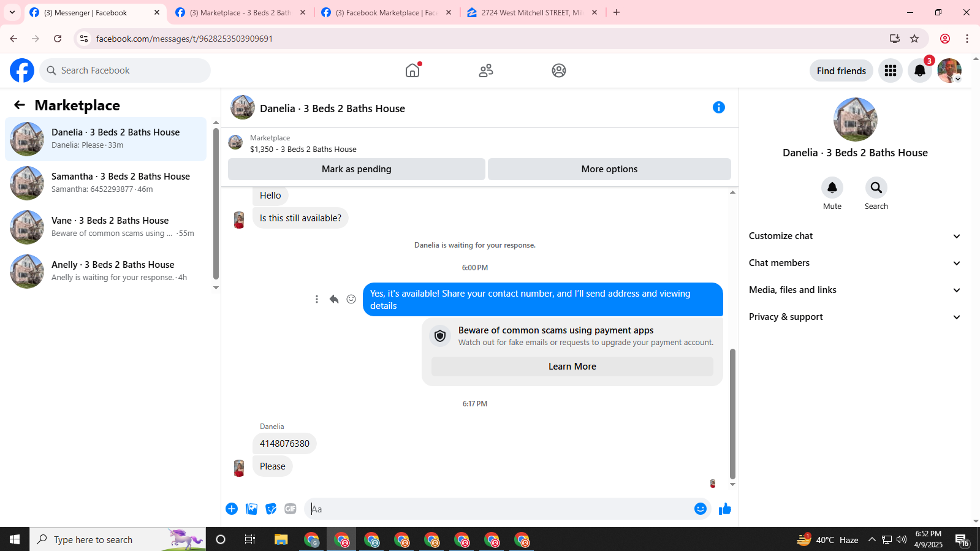Click Find friends button
The width and height of the screenshot is (980, 551).
(841, 70)
